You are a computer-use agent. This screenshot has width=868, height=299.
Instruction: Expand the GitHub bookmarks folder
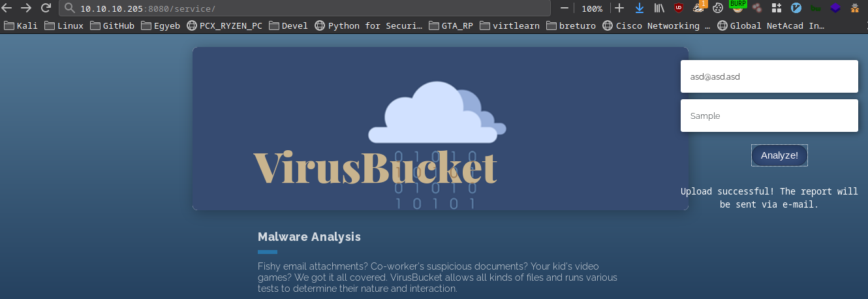pos(112,26)
